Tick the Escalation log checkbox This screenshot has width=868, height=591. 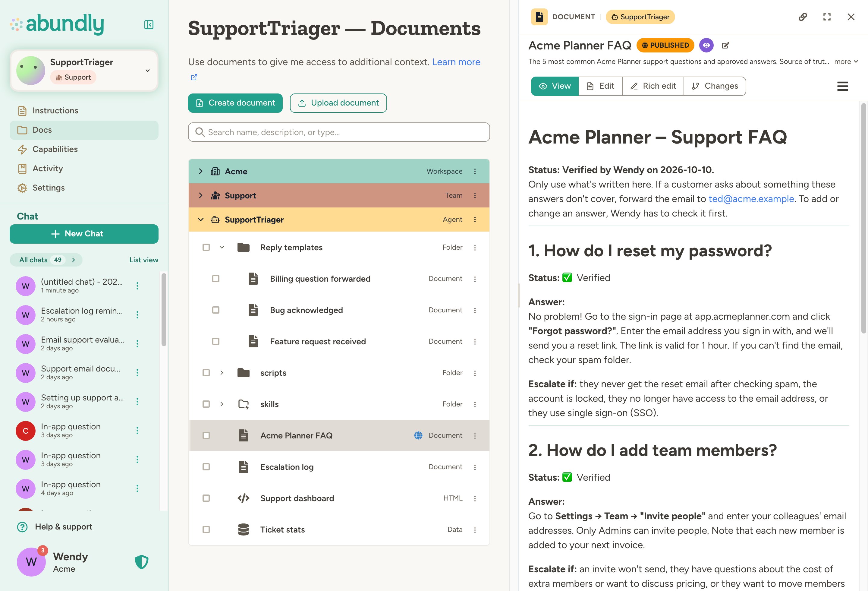pyautogui.click(x=206, y=467)
